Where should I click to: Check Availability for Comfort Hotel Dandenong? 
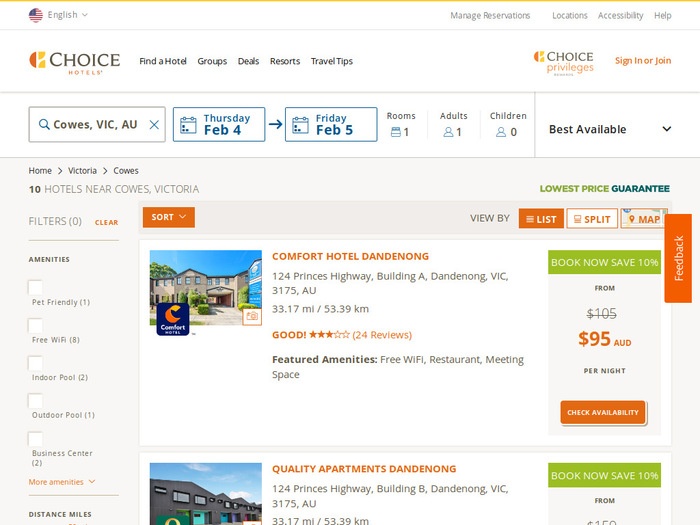[x=603, y=412]
